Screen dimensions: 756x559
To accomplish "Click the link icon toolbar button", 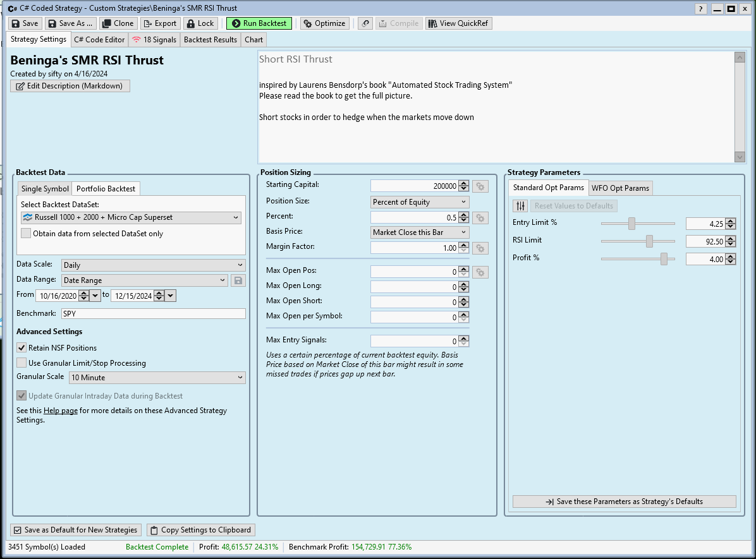I will tap(365, 23).
